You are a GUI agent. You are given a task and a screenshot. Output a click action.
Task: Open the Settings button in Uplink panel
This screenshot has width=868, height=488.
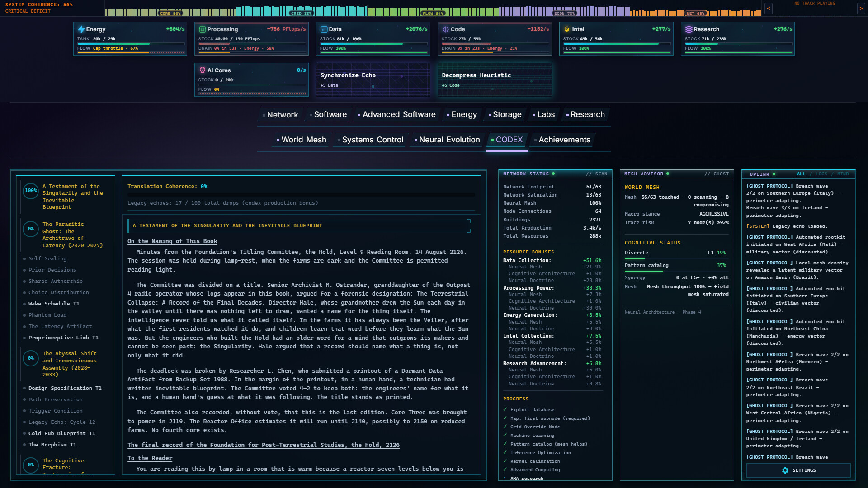798,470
